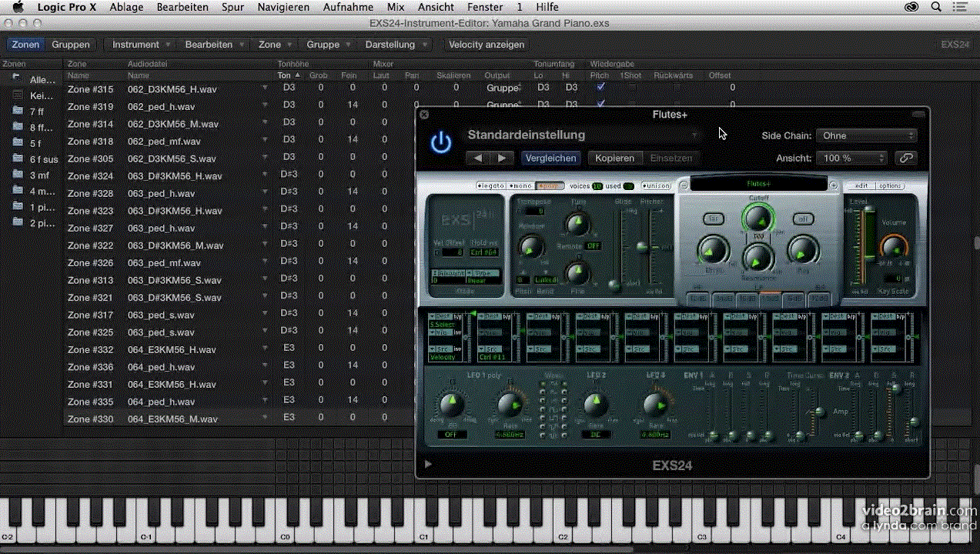
Task: Open the Instrument dropdown menu
Action: 141,45
